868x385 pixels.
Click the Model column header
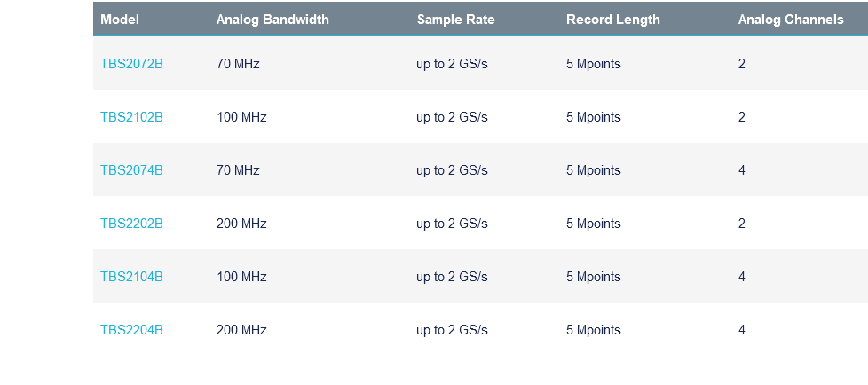coord(120,20)
